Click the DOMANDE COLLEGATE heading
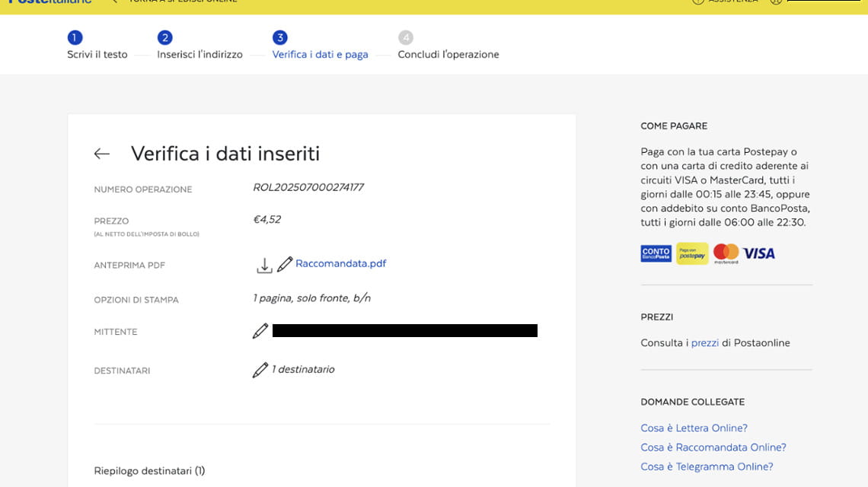Screen dimensions: 868x487 tap(693, 402)
